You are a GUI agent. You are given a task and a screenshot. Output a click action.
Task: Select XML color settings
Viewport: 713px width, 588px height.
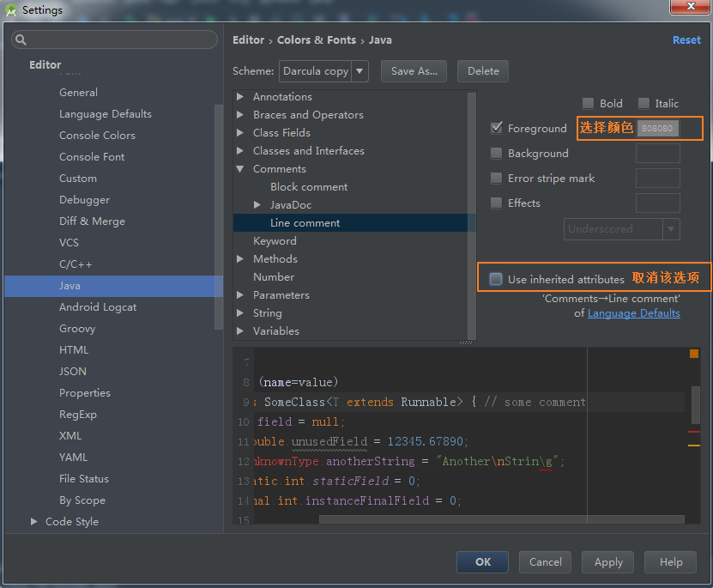(x=70, y=436)
